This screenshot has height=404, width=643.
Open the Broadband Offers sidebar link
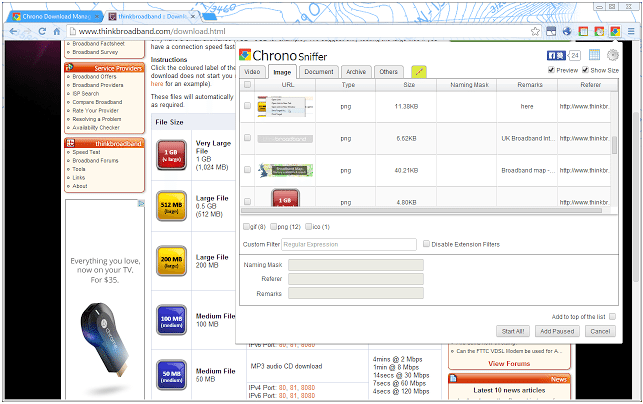[x=94, y=77]
